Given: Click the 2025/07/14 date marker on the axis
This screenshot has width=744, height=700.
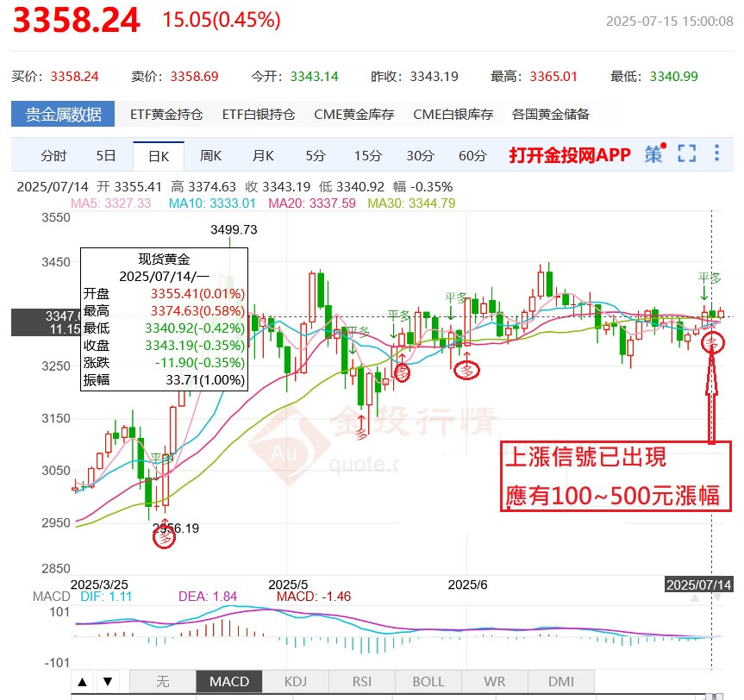Looking at the screenshot, I should click(699, 584).
